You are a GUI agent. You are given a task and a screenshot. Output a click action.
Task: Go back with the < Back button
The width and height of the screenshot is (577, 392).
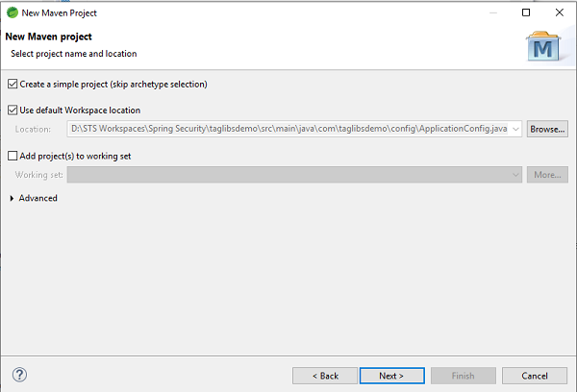coord(324,376)
